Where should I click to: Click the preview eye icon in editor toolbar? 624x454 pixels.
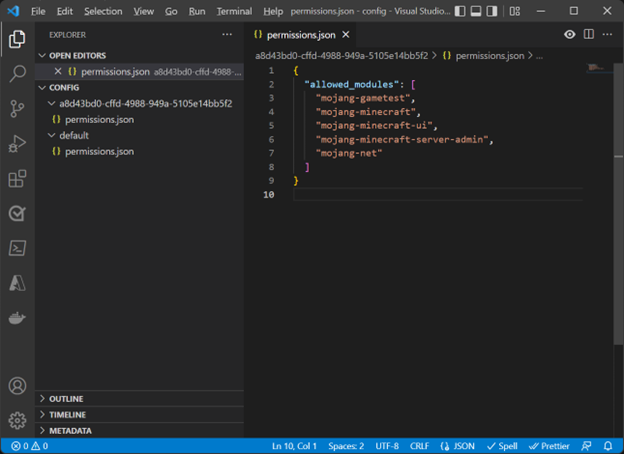(569, 35)
